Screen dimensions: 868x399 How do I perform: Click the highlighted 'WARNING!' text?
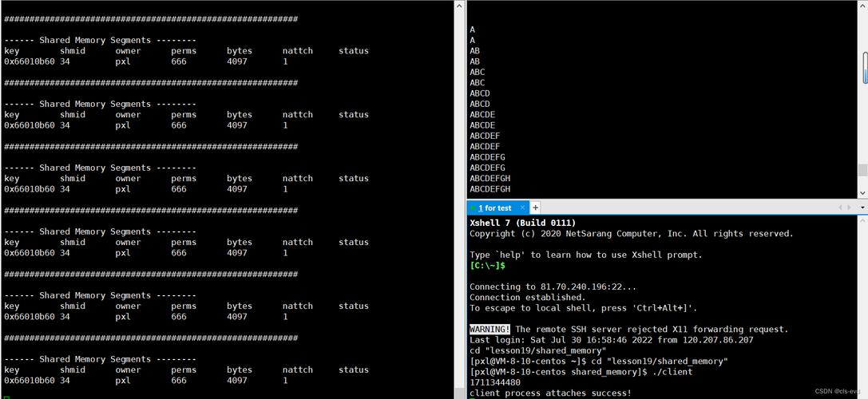489,330
